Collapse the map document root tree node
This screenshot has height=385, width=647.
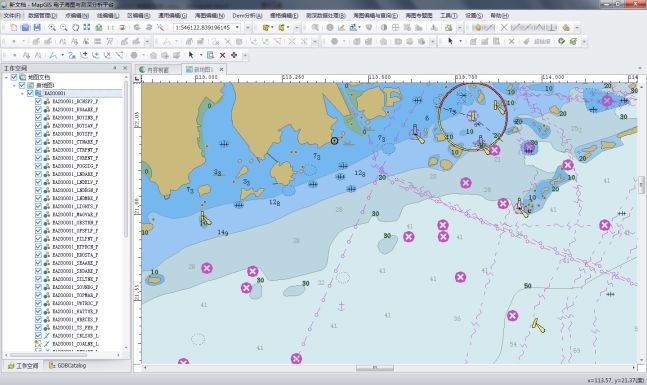(x=6, y=77)
